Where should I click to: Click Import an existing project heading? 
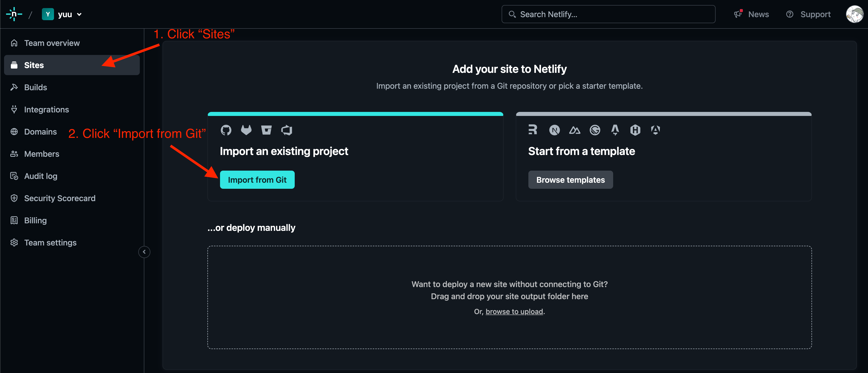[x=284, y=151]
